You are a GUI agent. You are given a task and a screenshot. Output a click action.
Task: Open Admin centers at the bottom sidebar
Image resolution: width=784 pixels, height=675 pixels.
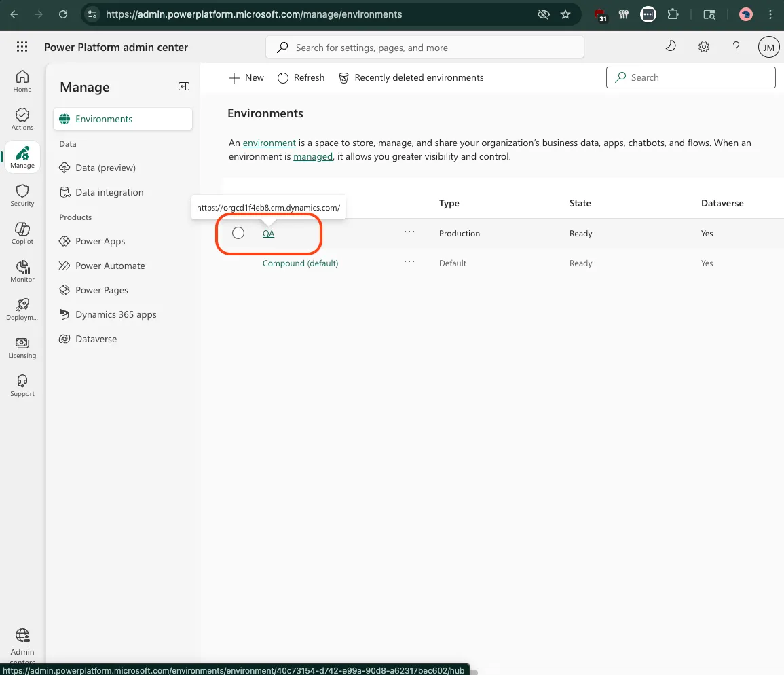coord(22,642)
